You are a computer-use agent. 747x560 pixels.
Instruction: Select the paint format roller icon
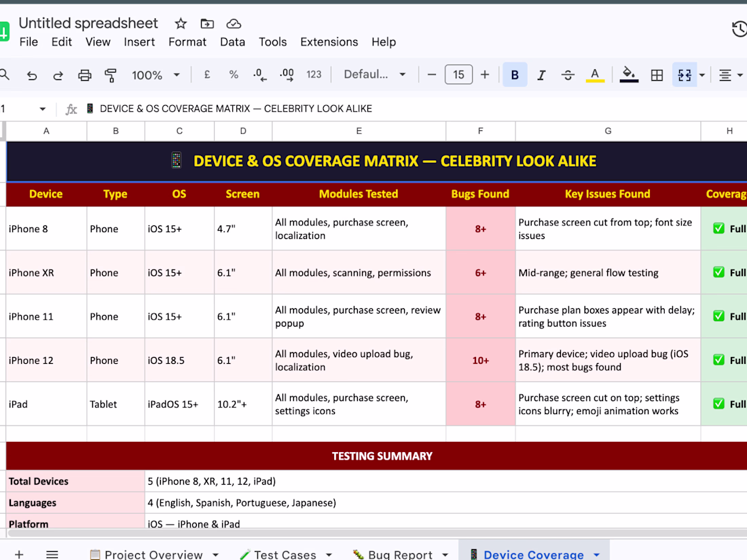pyautogui.click(x=111, y=75)
